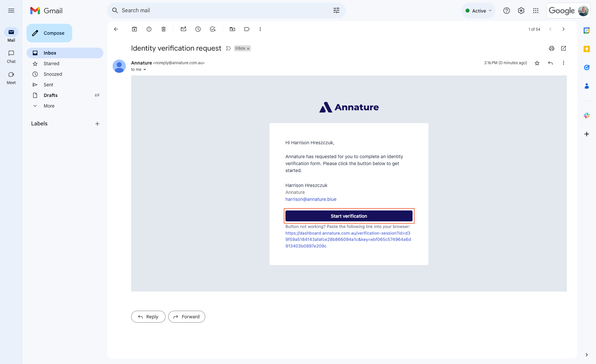Move the email to a folder
This screenshot has height=364, width=596.
click(232, 29)
